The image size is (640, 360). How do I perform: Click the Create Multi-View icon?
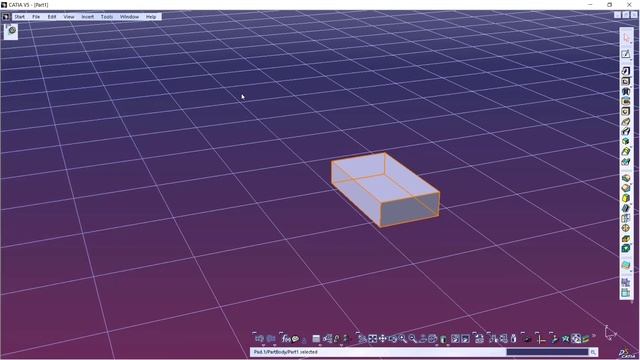tap(433, 339)
